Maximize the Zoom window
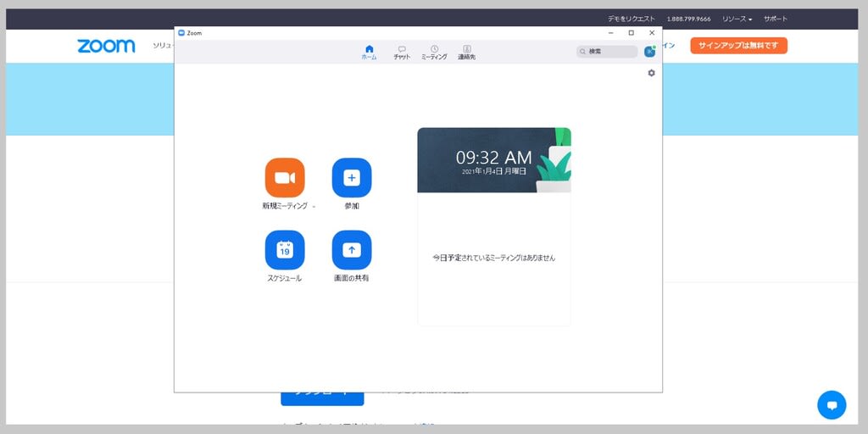 631,33
